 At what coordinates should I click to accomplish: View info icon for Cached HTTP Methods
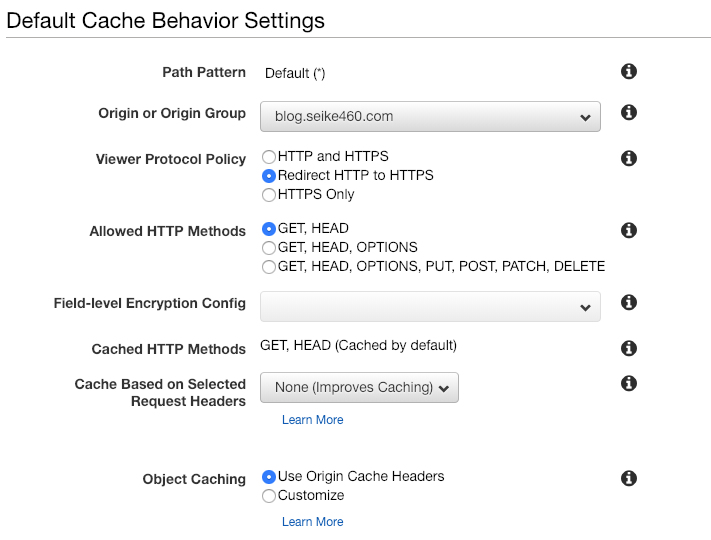click(629, 348)
